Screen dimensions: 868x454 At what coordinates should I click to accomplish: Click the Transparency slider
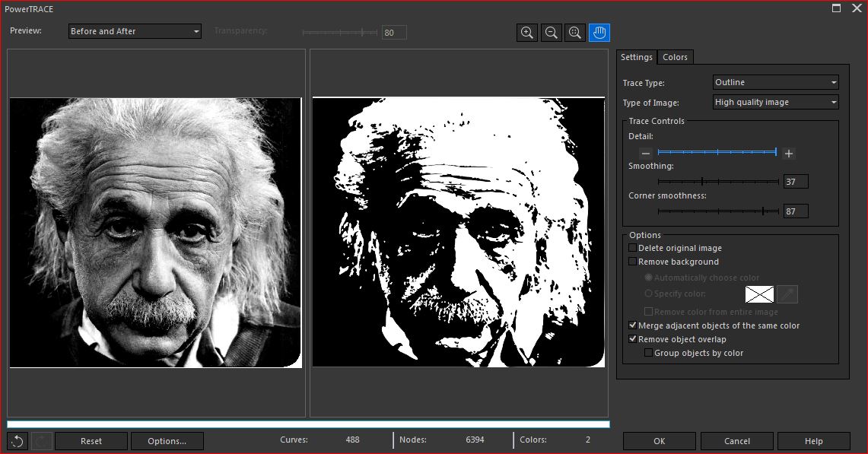[x=340, y=33]
